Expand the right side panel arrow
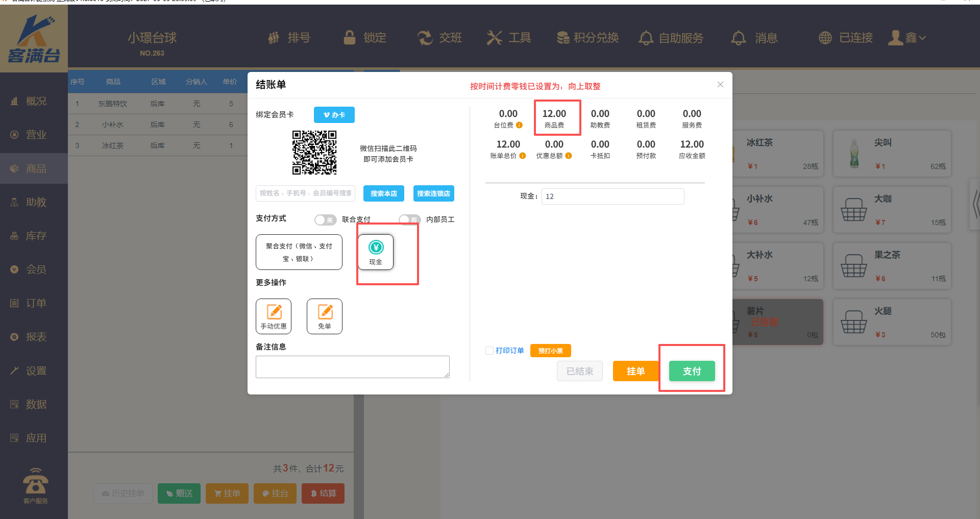Image resolution: width=980 pixels, height=519 pixels. pyautogui.click(x=975, y=204)
